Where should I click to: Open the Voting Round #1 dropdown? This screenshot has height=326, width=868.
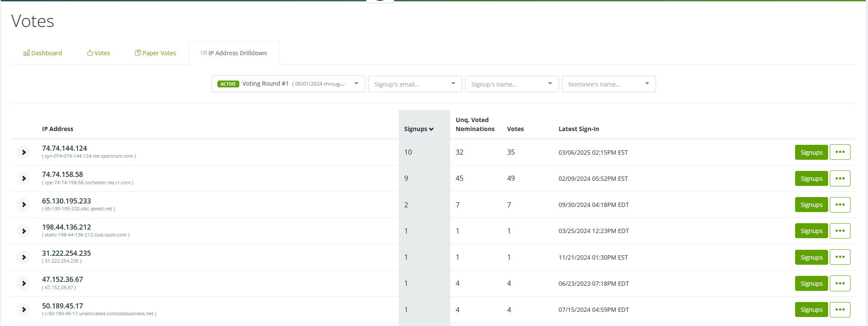pyautogui.click(x=288, y=84)
